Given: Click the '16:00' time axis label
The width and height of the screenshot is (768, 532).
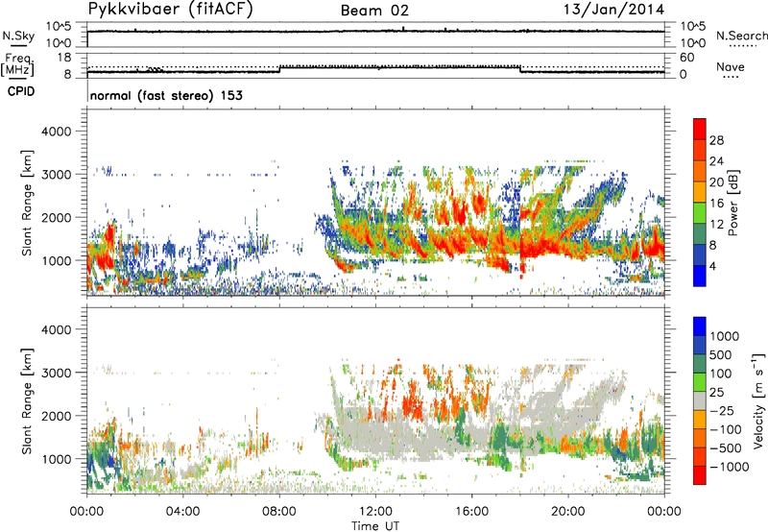Looking at the screenshot, I should point(471,512).
